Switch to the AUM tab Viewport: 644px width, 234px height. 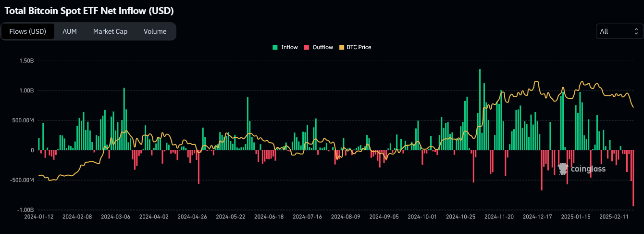70,31
